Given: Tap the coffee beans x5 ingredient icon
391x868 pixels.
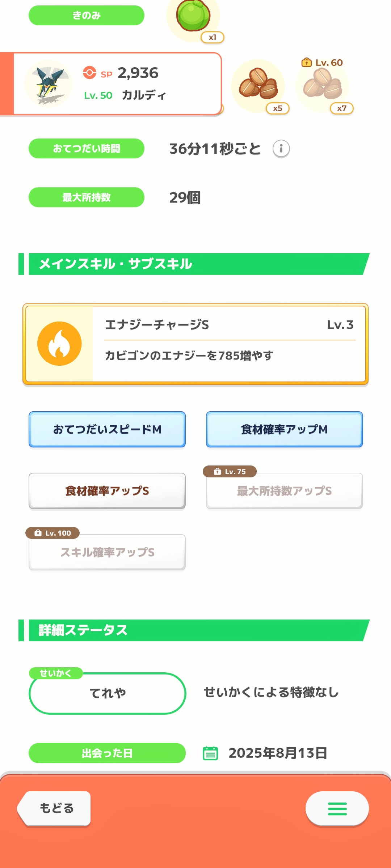Looking at the screenshot, I should click(258, 85).
